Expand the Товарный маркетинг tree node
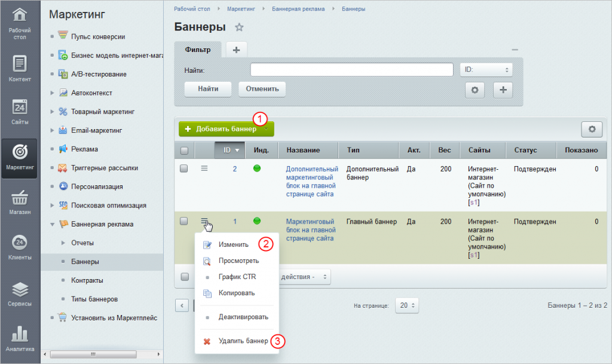The width and height of the screenshot is (612, 364). pyautogui.click(x=53, y=112)
